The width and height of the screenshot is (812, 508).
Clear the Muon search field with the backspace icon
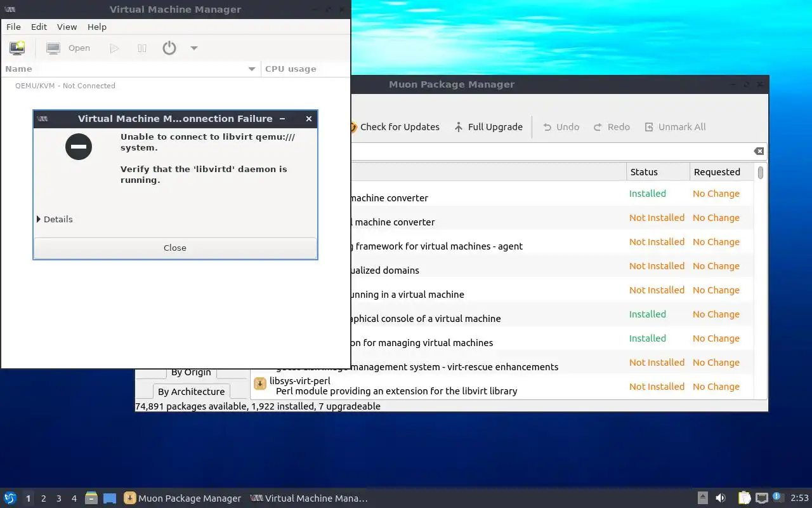759,151
